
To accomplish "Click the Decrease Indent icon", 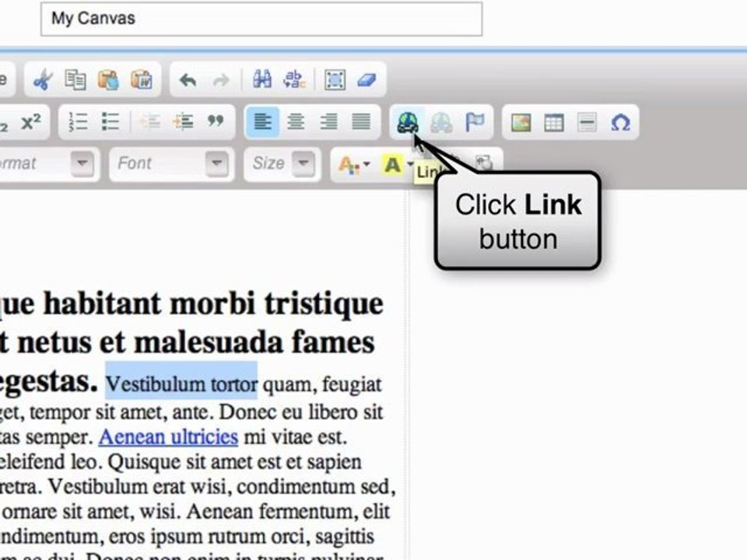I will pyautogui.click(x=150, y=122).
